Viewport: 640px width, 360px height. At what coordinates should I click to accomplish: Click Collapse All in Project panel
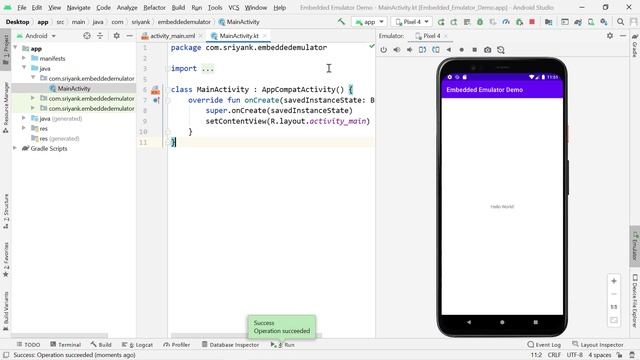point(100,36)
